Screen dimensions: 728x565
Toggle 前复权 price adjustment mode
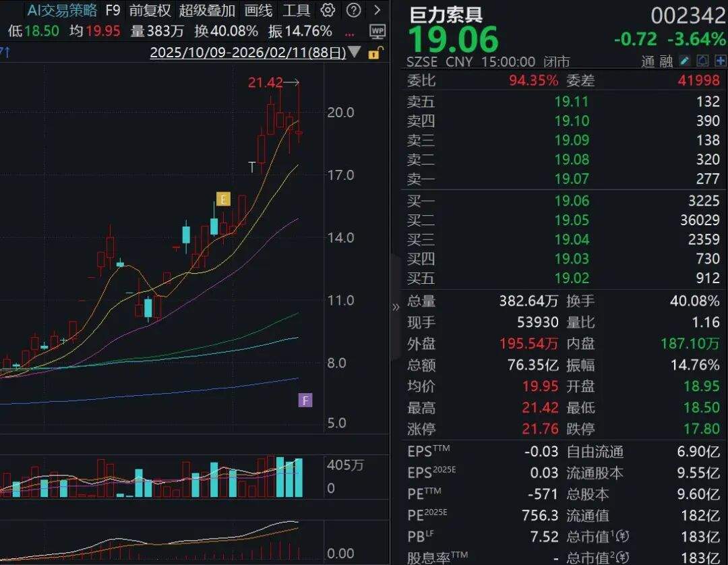point(148,10)
